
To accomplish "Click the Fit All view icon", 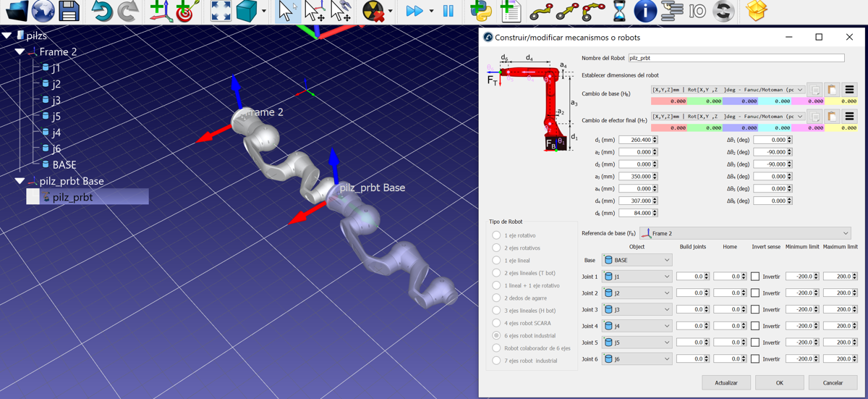I will 221,11.
